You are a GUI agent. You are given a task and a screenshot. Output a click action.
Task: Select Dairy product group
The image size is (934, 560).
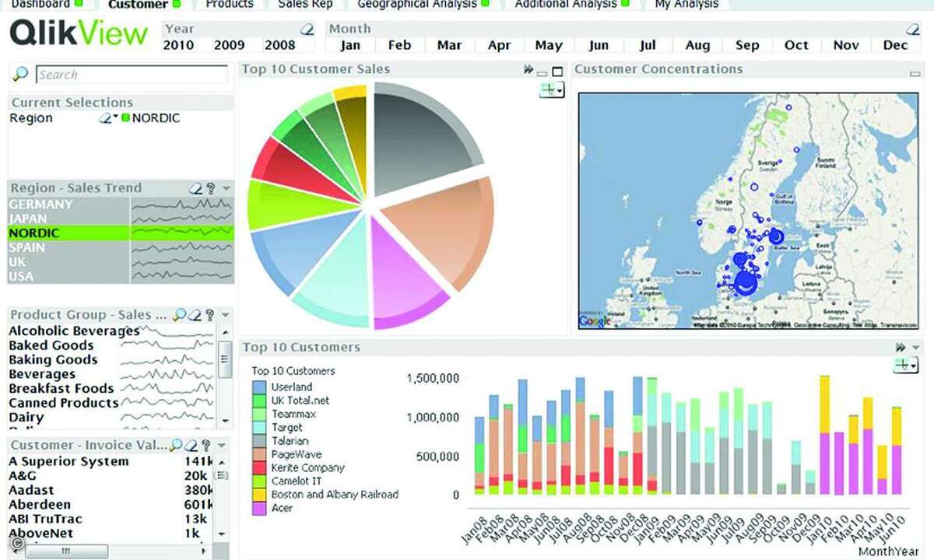click(x=26, y=417)
